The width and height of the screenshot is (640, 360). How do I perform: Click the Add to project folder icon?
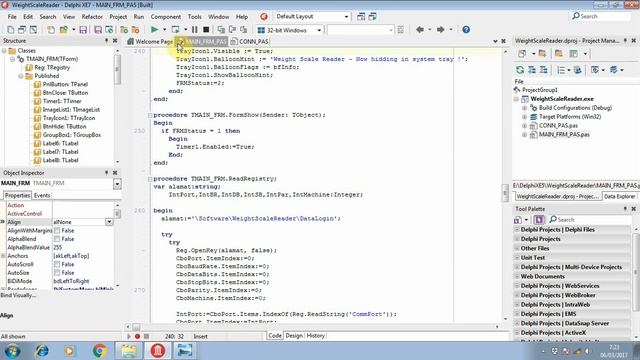point(124,30)
